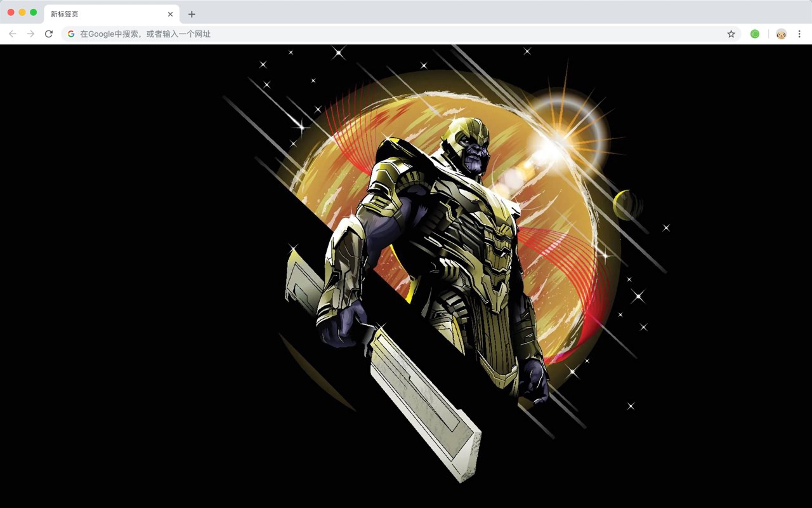Open the Chrome three-dot menu
This screenshot has width=812, height=508.
[799, 34]
